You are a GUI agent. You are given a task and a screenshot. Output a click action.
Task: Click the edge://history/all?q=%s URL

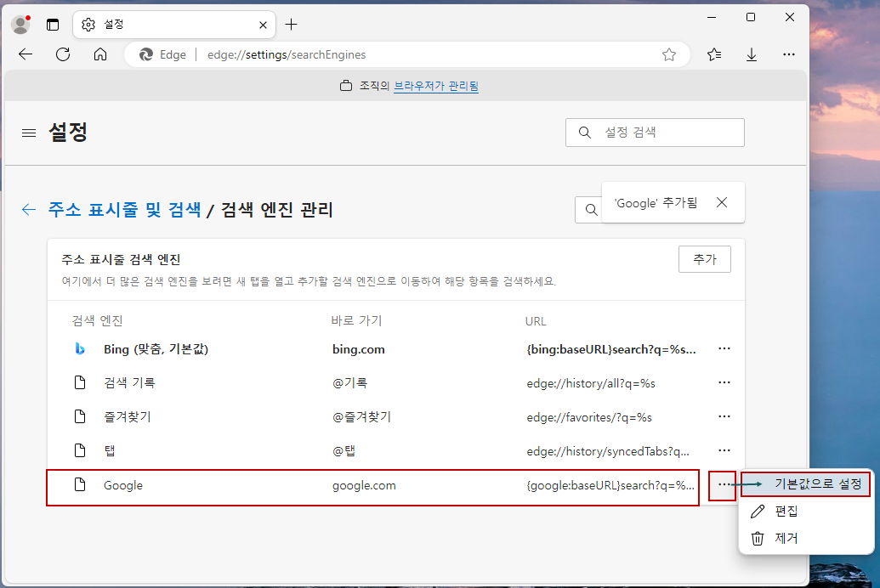point(591,383)
